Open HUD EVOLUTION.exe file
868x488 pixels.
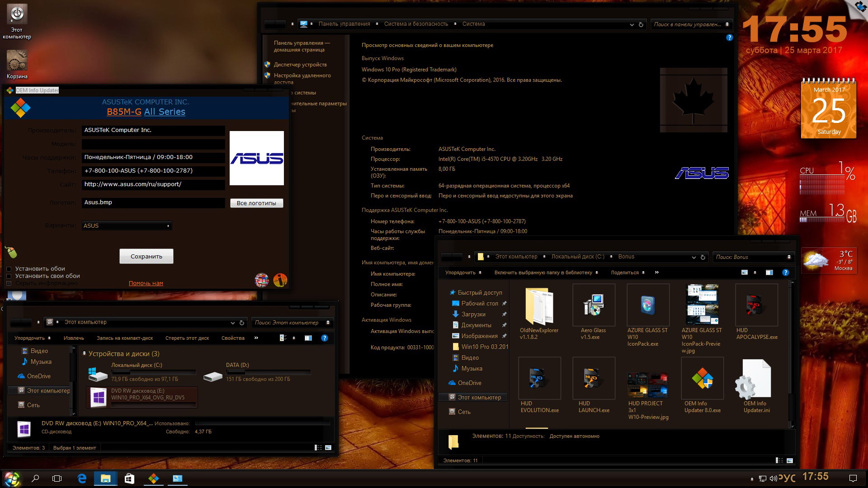(x=539, y=385)
